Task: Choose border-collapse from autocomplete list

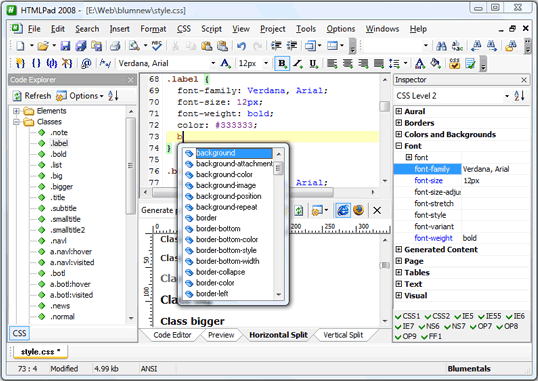Action: click(221, 272)
